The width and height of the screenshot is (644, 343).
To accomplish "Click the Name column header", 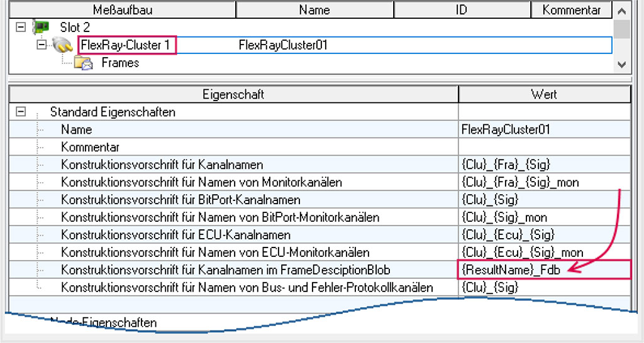I will pyautogui.click(x=314, y=10).
